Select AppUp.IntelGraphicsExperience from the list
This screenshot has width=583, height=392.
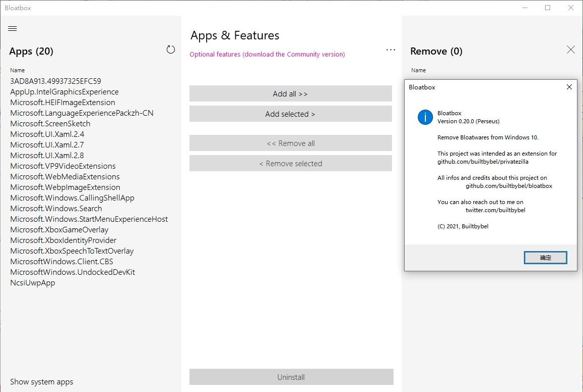click(x=64, y=92)
